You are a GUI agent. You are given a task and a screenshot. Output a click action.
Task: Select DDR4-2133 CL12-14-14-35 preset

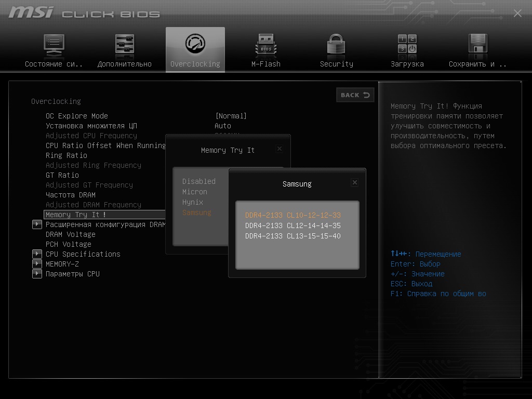coord(293,225)
